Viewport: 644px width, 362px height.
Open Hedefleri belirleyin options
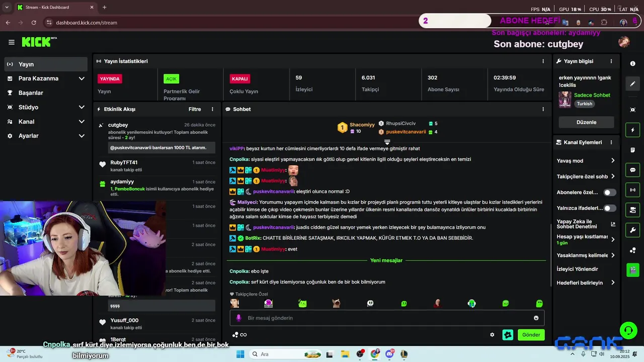click(x=586, y=283)
